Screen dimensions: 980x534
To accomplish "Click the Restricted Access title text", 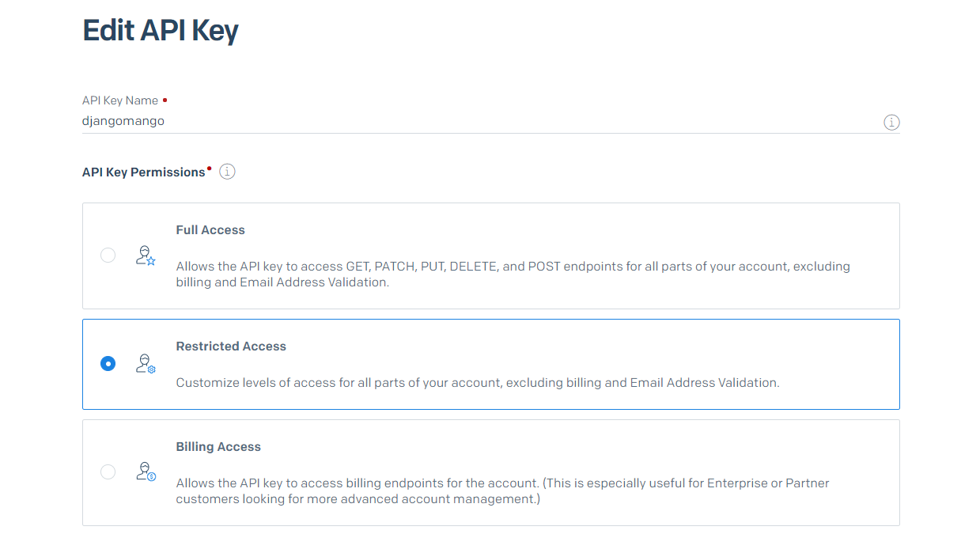I will [x=231, y=347].
